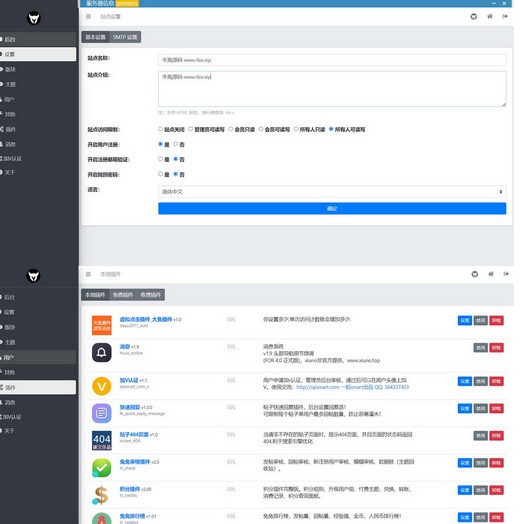
Task: Click 禁用 button for 帖子404页面 row
Action: point(481,435)
